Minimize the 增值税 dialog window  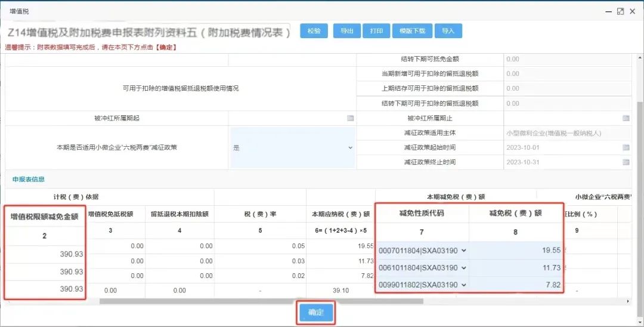(608, 11)
